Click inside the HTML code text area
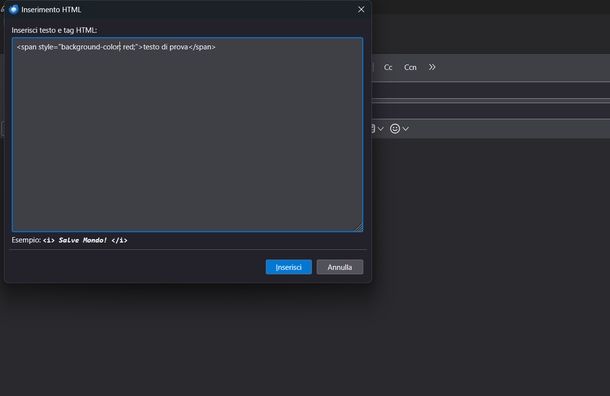Viewport: 610px width, 396px height. click(x=188, y=134)
